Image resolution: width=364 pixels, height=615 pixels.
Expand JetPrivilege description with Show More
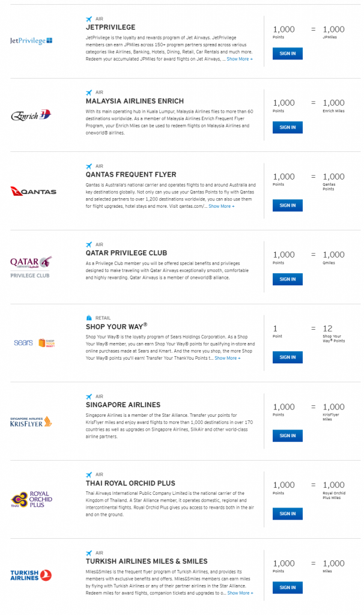240,59
